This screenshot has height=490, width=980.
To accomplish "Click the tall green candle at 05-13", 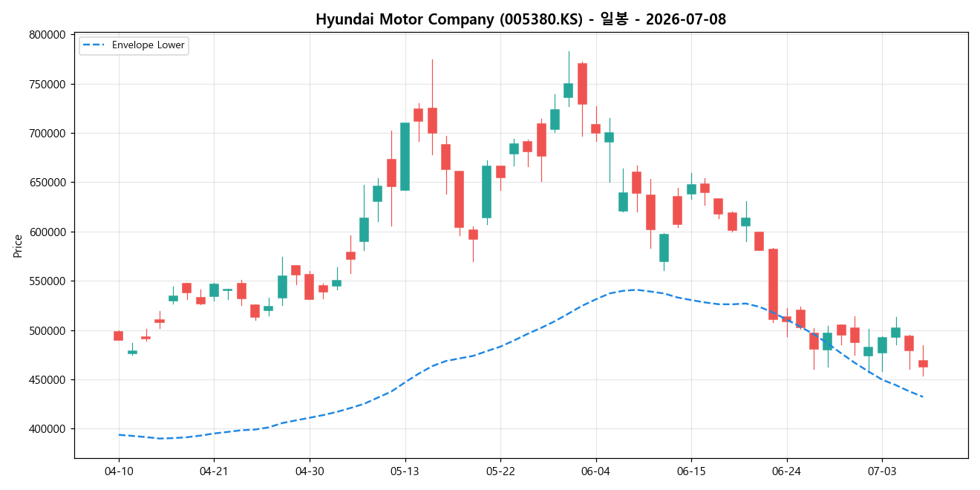I will pyautogui.click(x=405, y=157).
